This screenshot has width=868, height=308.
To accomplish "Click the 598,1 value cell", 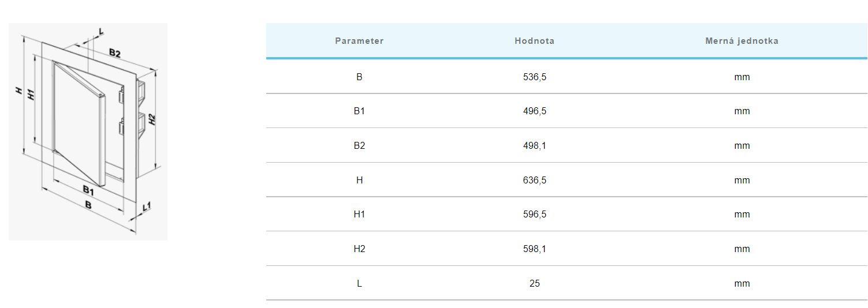I will point(534,249).
